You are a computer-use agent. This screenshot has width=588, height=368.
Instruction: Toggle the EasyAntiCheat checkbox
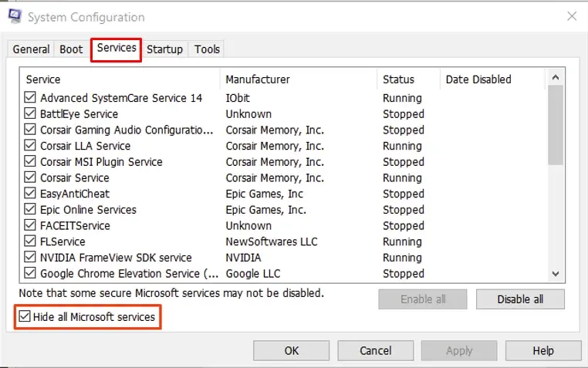click(30, 193)
